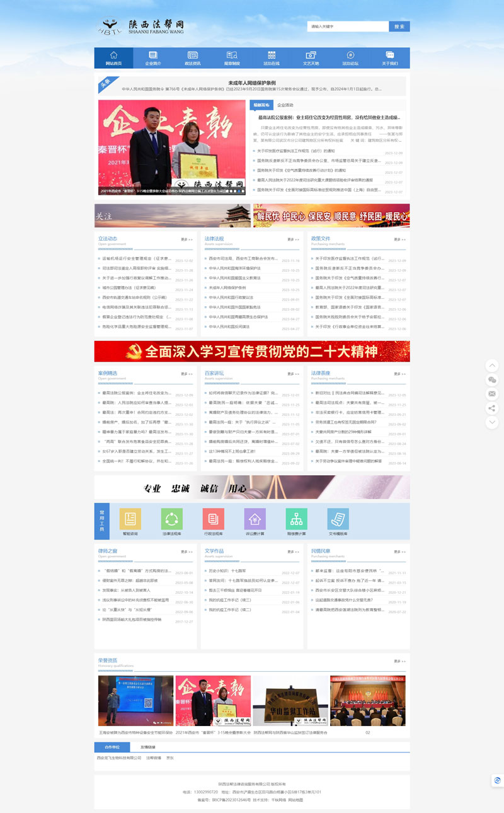This screenshot has height=813, width=504.
Task: Expand 更多 in 案例精选 section
Action: point(186,374)
